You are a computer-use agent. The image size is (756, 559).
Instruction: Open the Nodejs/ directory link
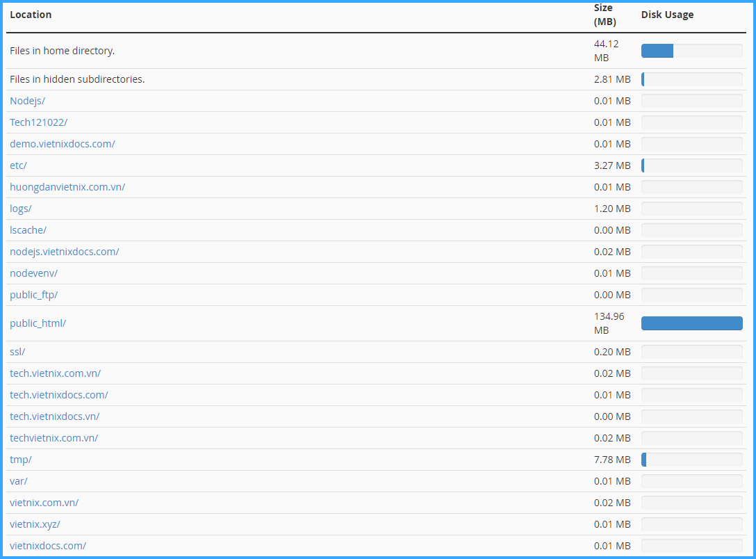28,101
